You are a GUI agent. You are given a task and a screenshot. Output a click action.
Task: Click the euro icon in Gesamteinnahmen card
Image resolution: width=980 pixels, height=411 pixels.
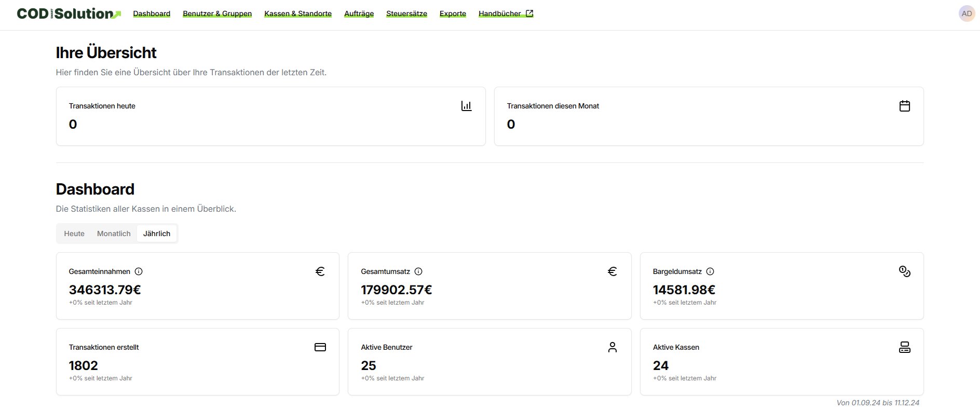[320, 271]
